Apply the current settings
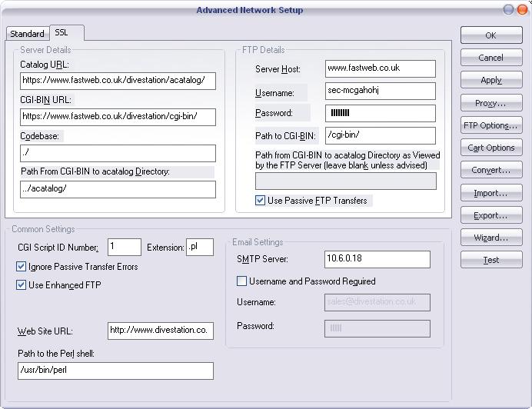 coord(490,80)
